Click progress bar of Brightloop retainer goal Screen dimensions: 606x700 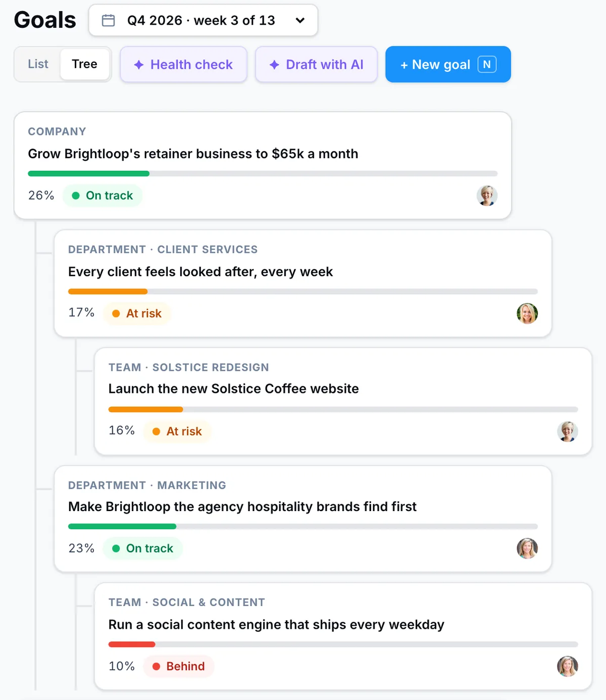coord(263,174)
